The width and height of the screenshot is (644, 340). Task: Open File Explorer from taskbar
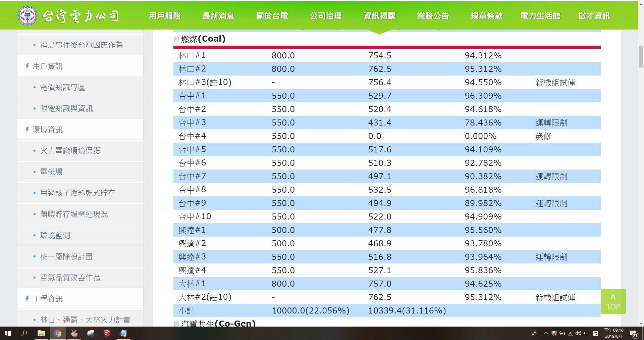41,333
